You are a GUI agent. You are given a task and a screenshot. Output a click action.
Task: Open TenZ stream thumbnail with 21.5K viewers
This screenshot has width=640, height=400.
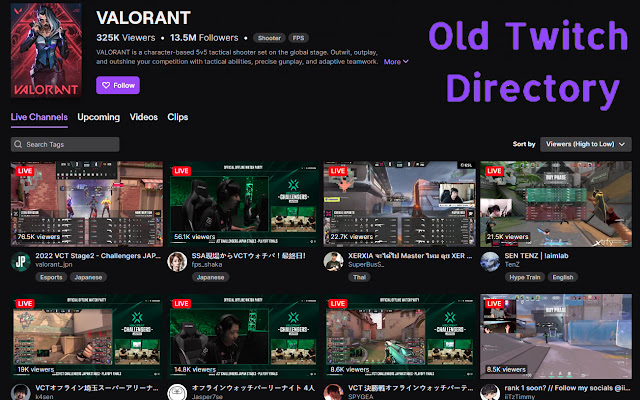[556, 204]
